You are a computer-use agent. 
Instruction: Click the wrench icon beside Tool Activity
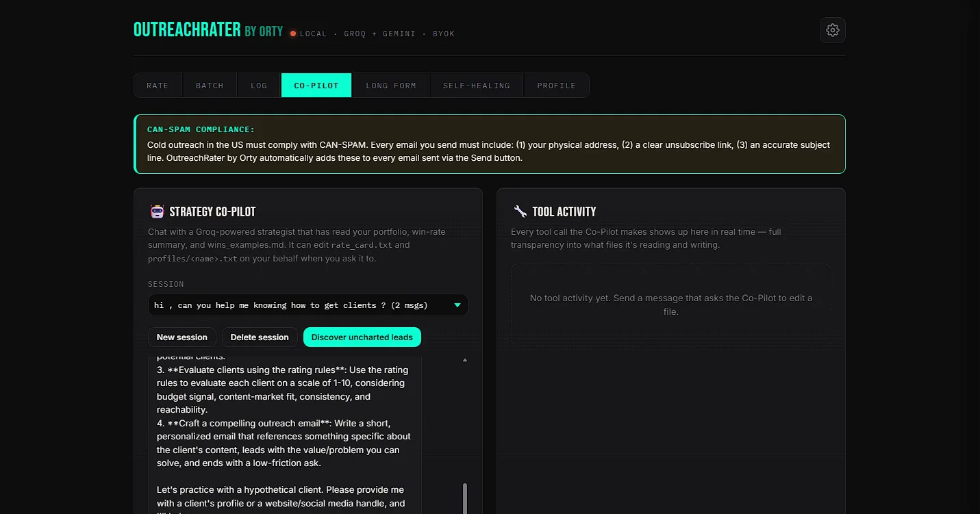click(x=520, y=211)
